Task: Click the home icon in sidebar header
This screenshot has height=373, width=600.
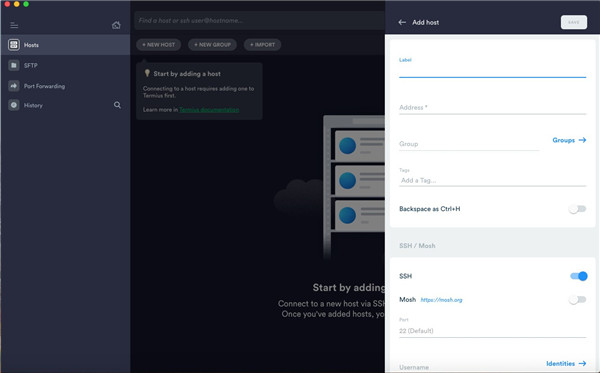Action: [116, 25]
